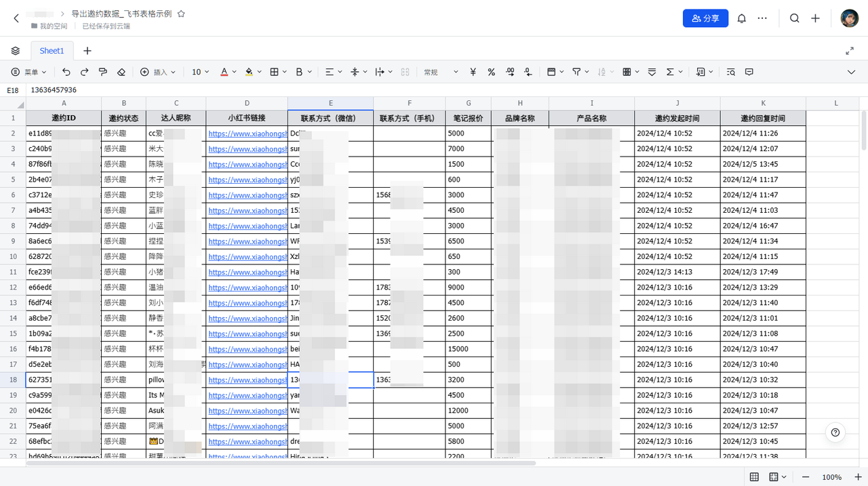Click the clear formatting eraser icon
868x486 pixels.
[x=121, y=72]
